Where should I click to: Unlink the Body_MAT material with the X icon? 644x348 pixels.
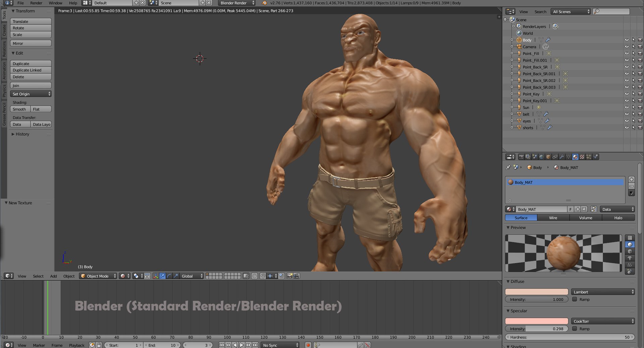584,209
